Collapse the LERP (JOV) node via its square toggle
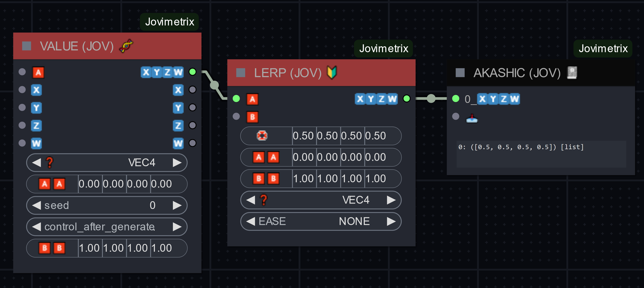644x288 pixels. [x=241, y=73]
